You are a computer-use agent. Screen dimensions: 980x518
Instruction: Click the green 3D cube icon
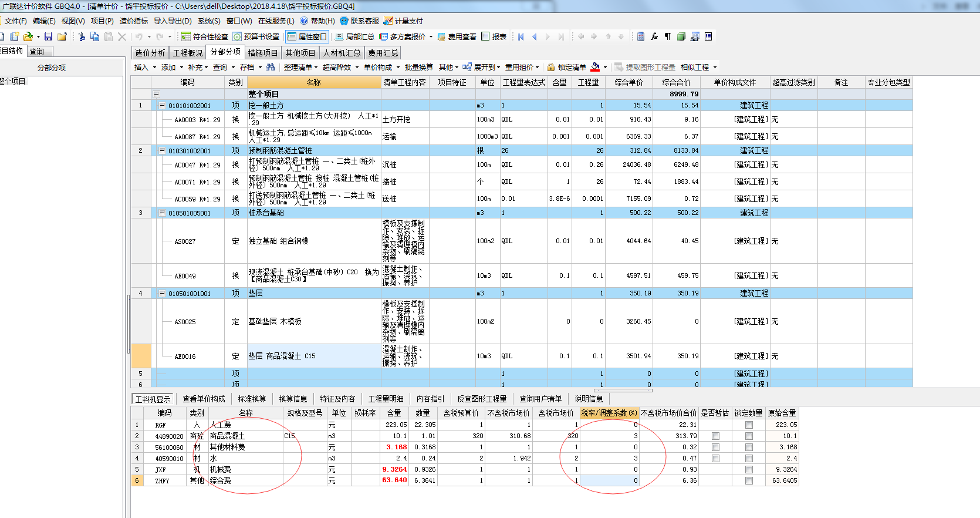pos(681,36)
